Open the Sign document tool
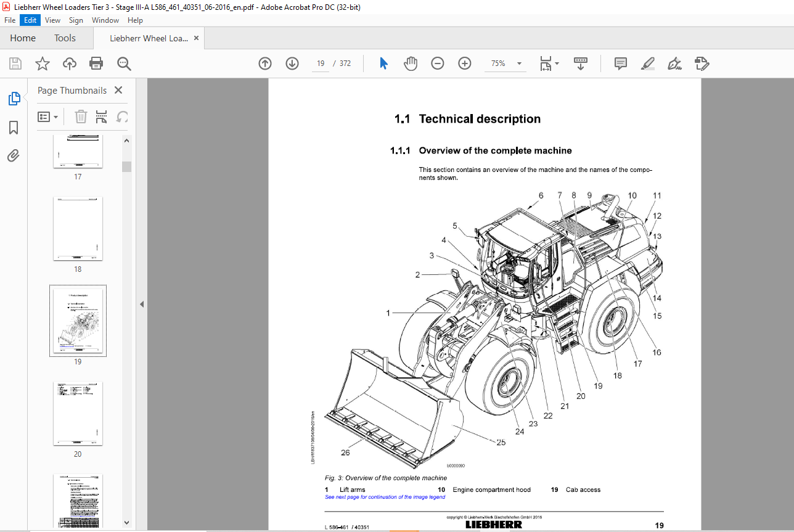Screen dimensions: 794x532 click(674, 63)
